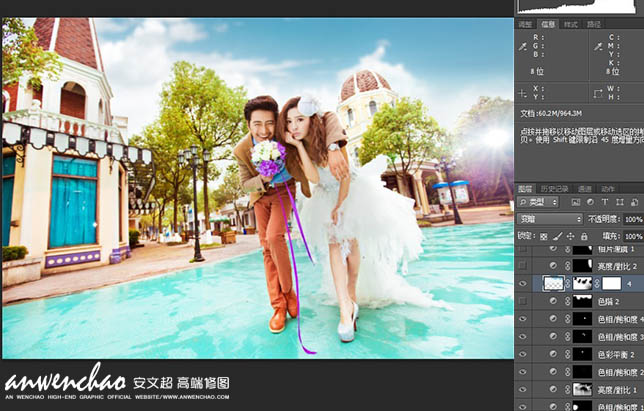Filter layers by text type icon
The width and height of the screenshot is (644, 411).
[x=607, y=202]
